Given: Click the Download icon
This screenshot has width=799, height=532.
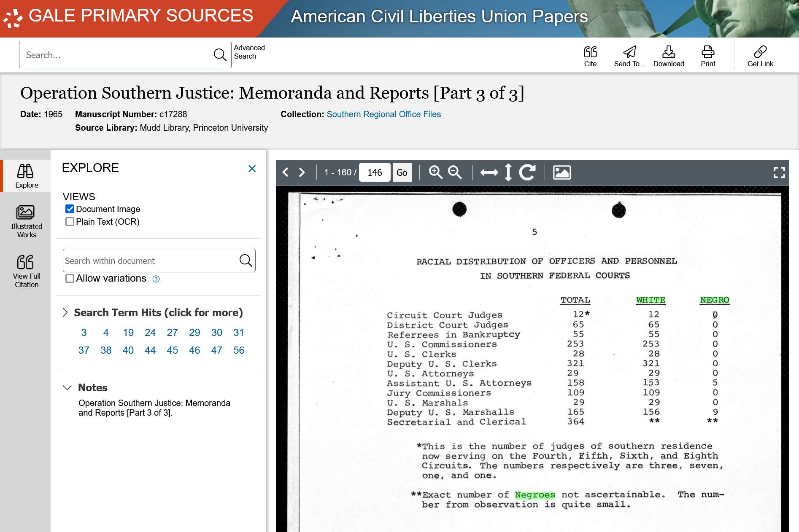Looking at the screenshot, I should (x=669, y=56).
